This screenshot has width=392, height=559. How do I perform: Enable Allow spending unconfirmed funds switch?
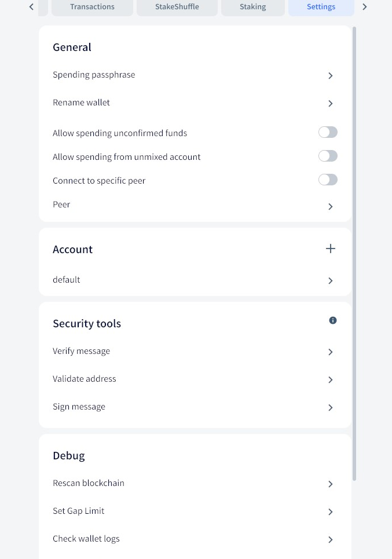[x=328, y=133]
